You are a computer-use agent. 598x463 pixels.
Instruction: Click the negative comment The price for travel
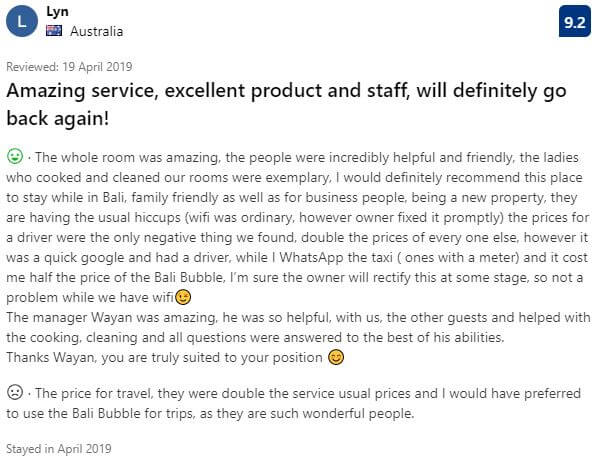[x=294, y=403]
